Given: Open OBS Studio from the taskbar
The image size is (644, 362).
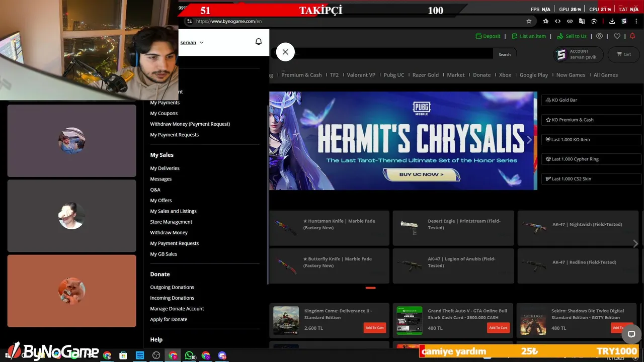Looking at the screenshot, I should coord(156,355).
